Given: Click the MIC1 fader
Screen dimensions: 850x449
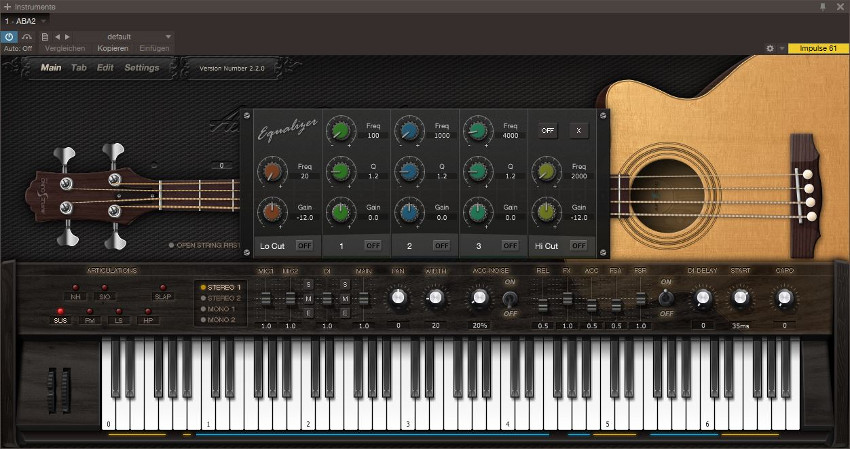Looking at the screenshot, I should 266,298.
